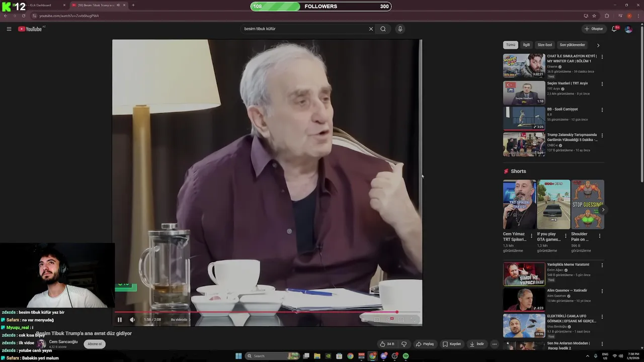This screenshot has width=644, height=362.
Task: Go to the YouTube home logo
Action: pyautogui.click(x=30, y=29)
